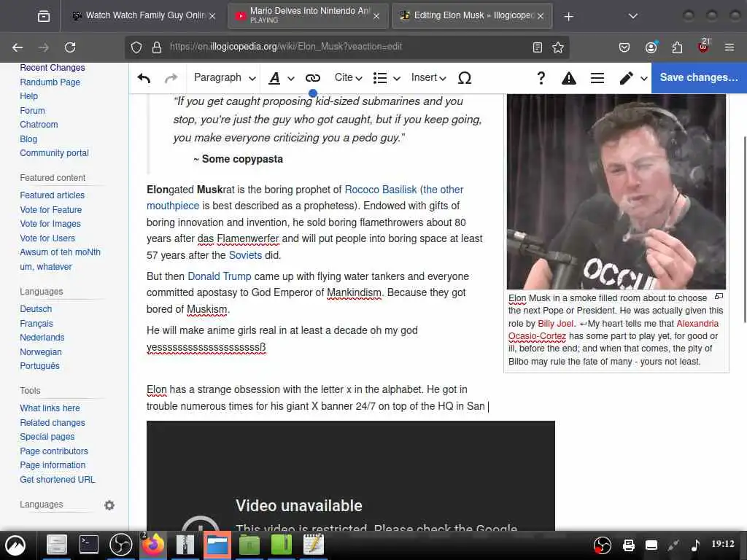Switch to Deutsch language version
747x560 pixels.
(x=36, y=309)
